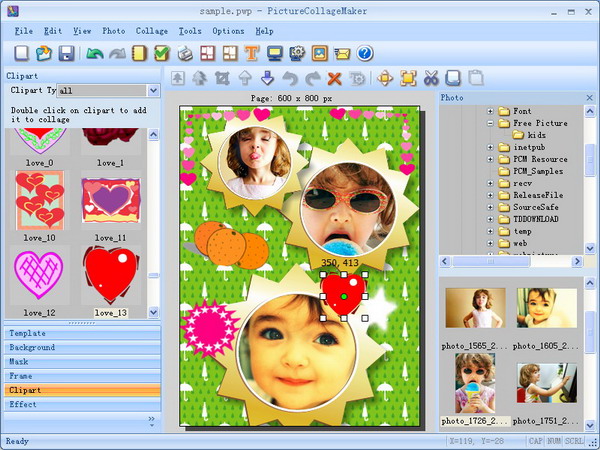Click the yellow notebook icon in toolbar
The width and height of the screenshot is (600, 450).
[139, 53]
